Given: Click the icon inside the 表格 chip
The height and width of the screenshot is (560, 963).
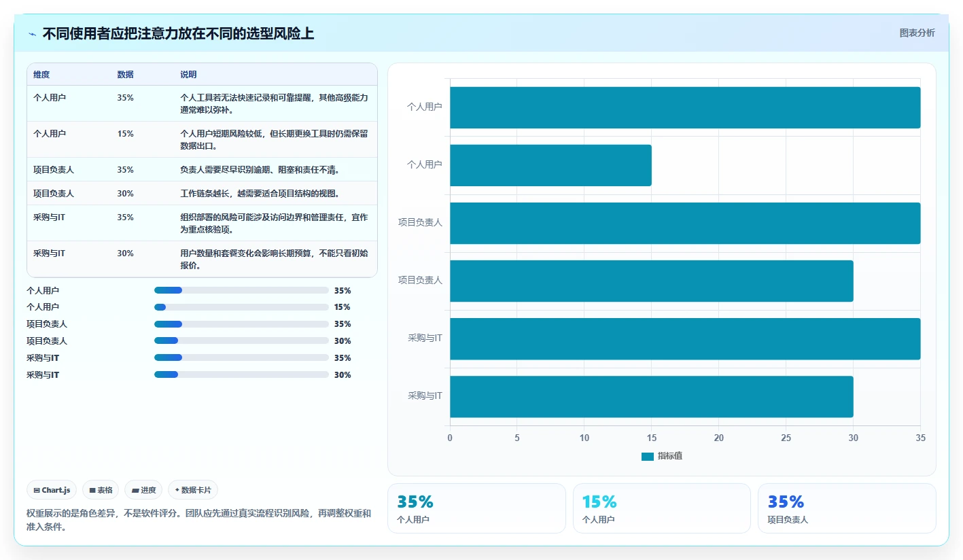Looking at the screenshot, I should coord(92,490).
